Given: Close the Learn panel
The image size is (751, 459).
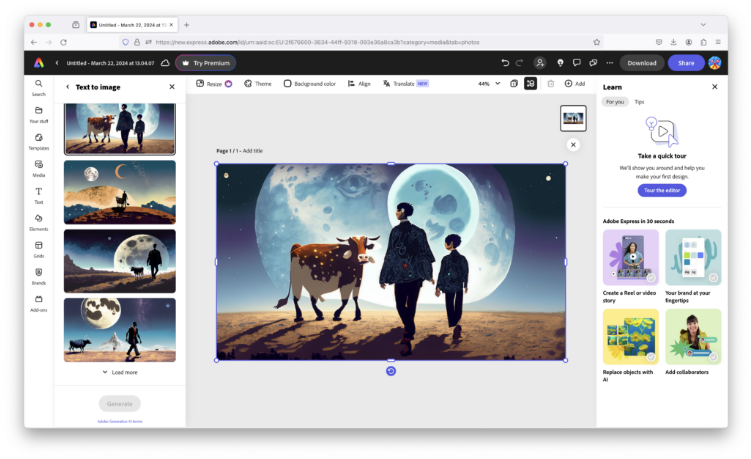Looking at the screenshot, I should pyautogui.click(x=714, y=87).
